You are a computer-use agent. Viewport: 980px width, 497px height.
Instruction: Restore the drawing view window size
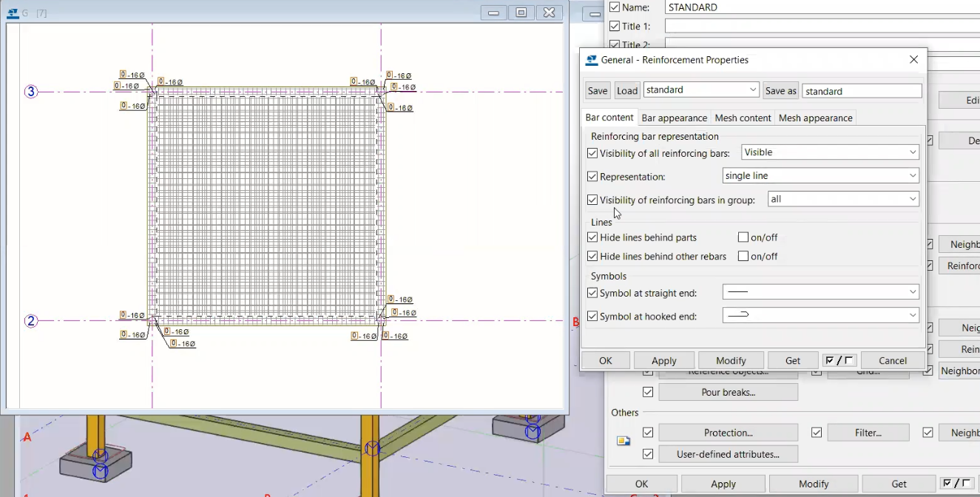click(x=521, y=13)
